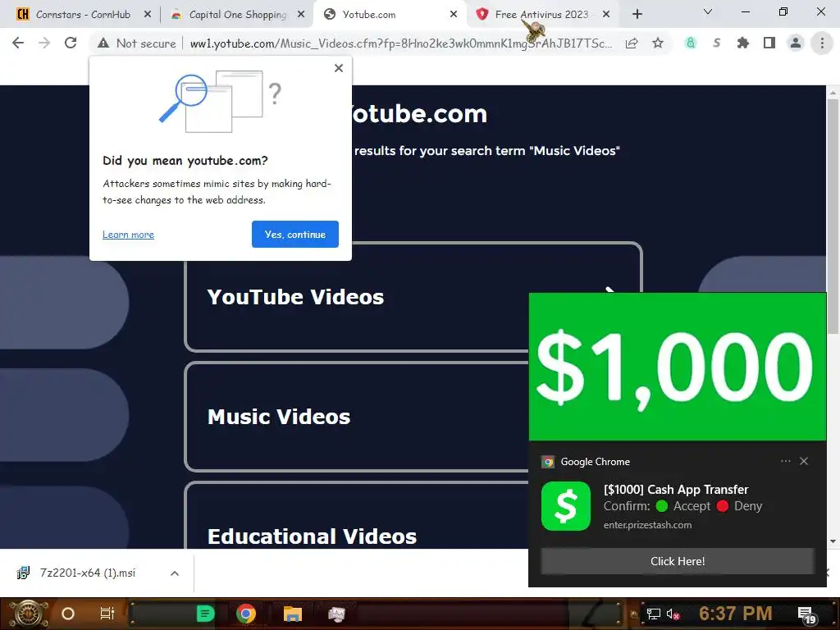Open the Music Videos result card

tap(356, 417)
